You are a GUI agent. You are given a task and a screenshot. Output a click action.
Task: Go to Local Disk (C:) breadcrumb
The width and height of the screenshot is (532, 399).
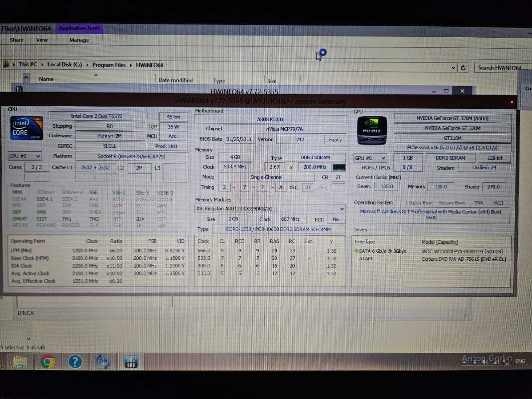(65, 65)
